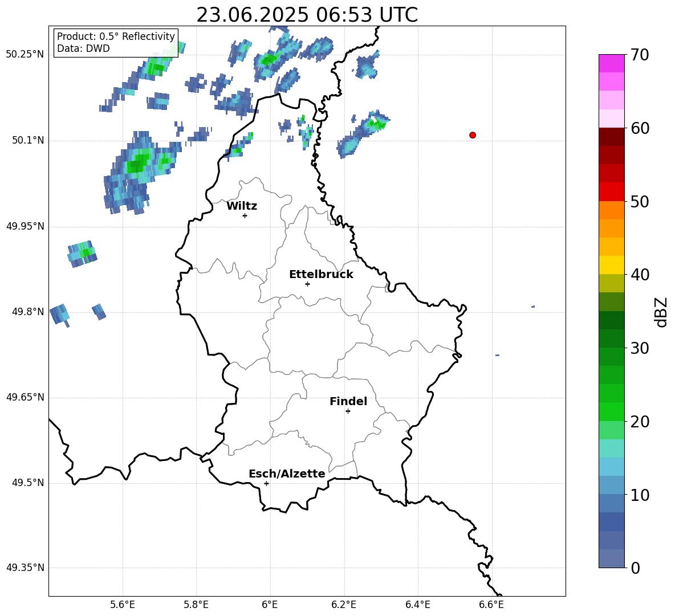Click the 6.6°E longitude label
This screenshot has width=675, height=616.
click(x=491, y=605)
